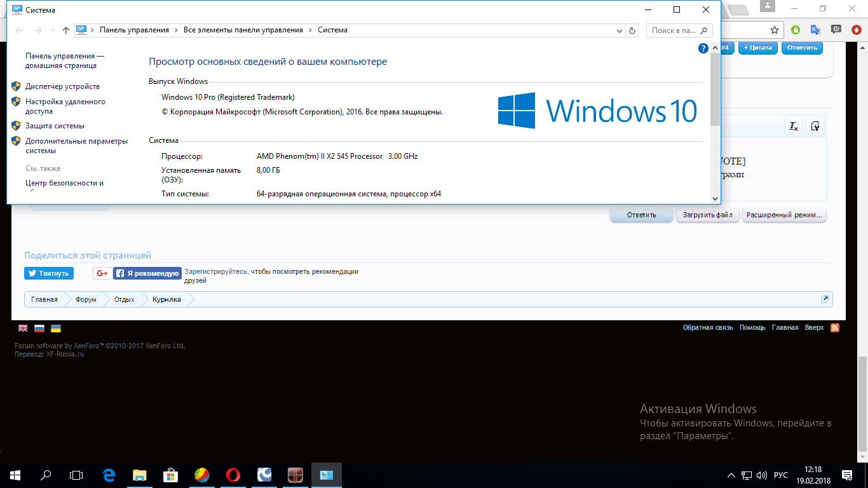The width and height of the screenshot is (868, 488).
Task: Open the Google Translate extension icon
Action: click(x=815, y=30)
